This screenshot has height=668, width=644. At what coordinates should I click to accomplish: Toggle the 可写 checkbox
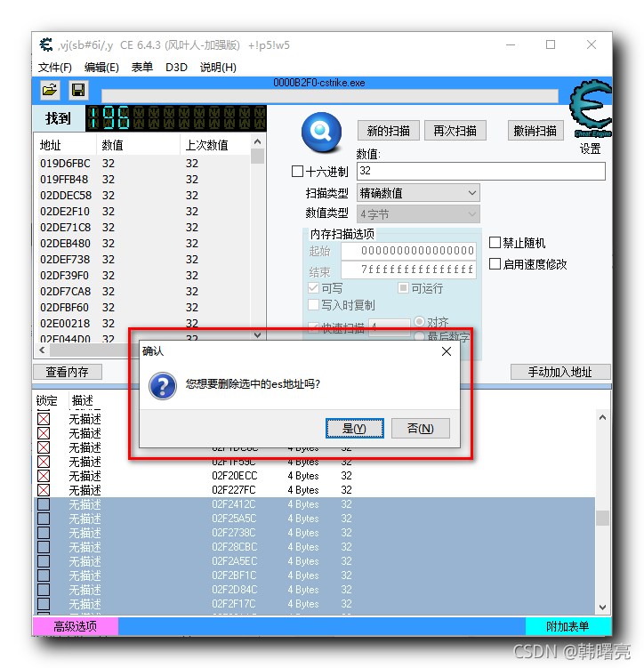coord(313,288)
